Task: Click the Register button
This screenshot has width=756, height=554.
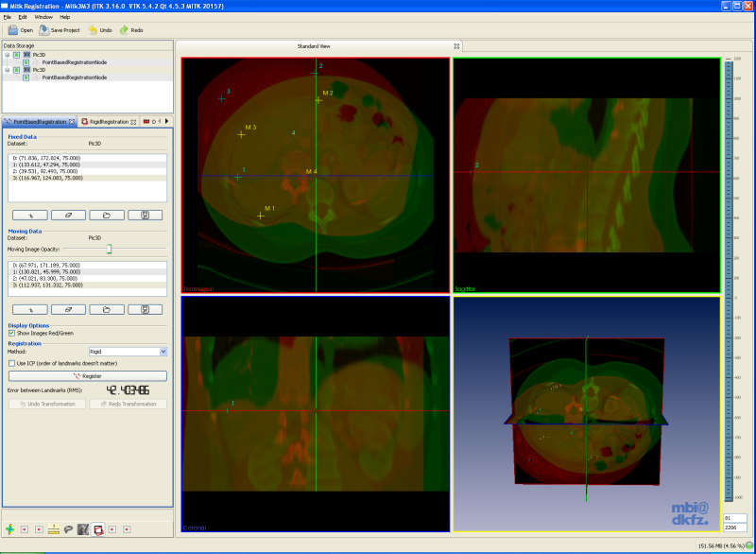Action: tap(88, 375)
